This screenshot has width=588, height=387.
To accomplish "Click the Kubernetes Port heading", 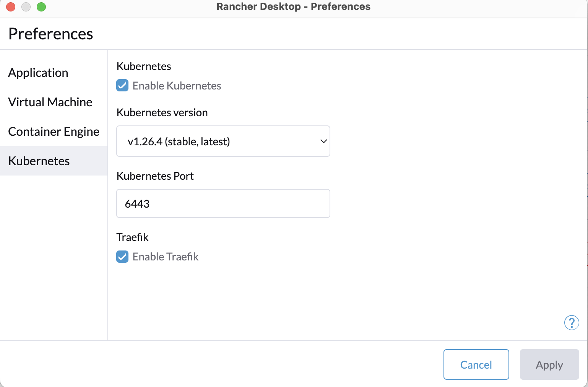I will click(155, 176).
